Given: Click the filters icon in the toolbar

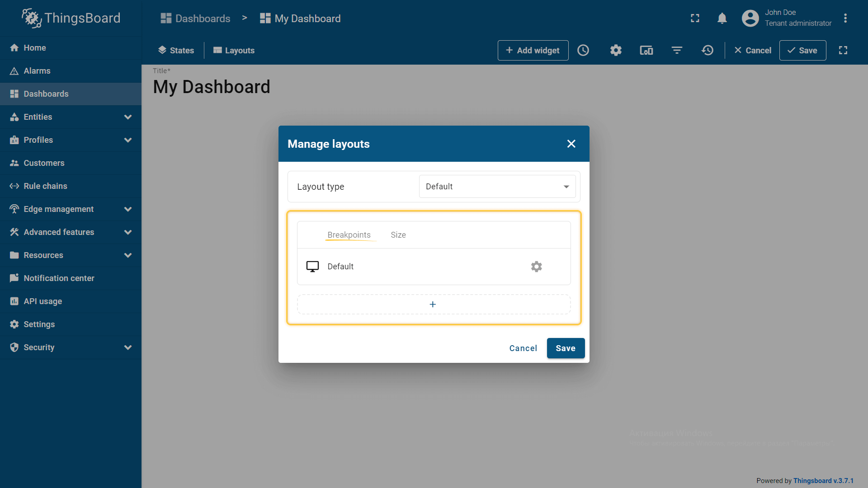Looking at the screenshot, I should click(677, 50).
